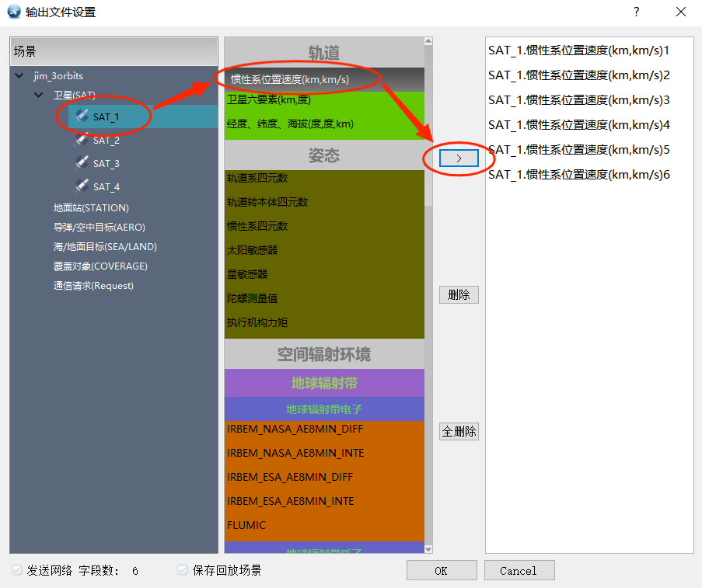Image resolution: width=702 pixels, height=588 pixels.
Task: Click the 场景 tree header
Action: [x=114, y=51]
